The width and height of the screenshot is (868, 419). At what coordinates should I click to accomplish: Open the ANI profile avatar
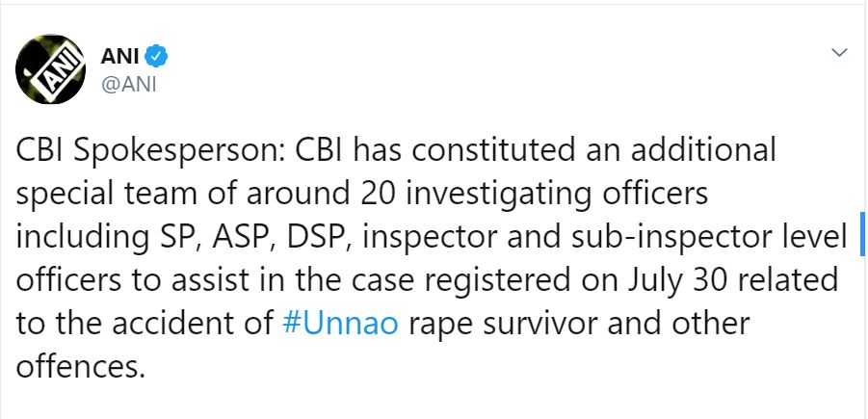point(50,69)
